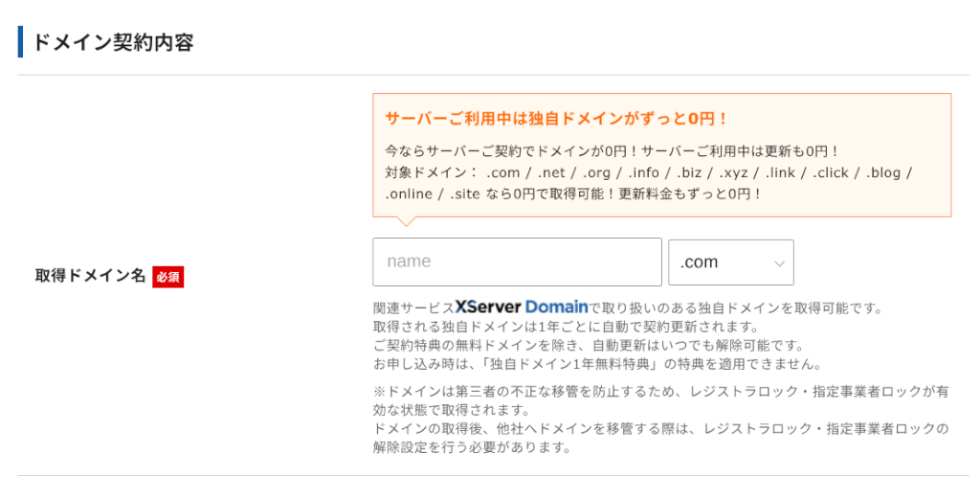
Task: Click the 関連サービス text before the logo
Action: pos(413,307)
